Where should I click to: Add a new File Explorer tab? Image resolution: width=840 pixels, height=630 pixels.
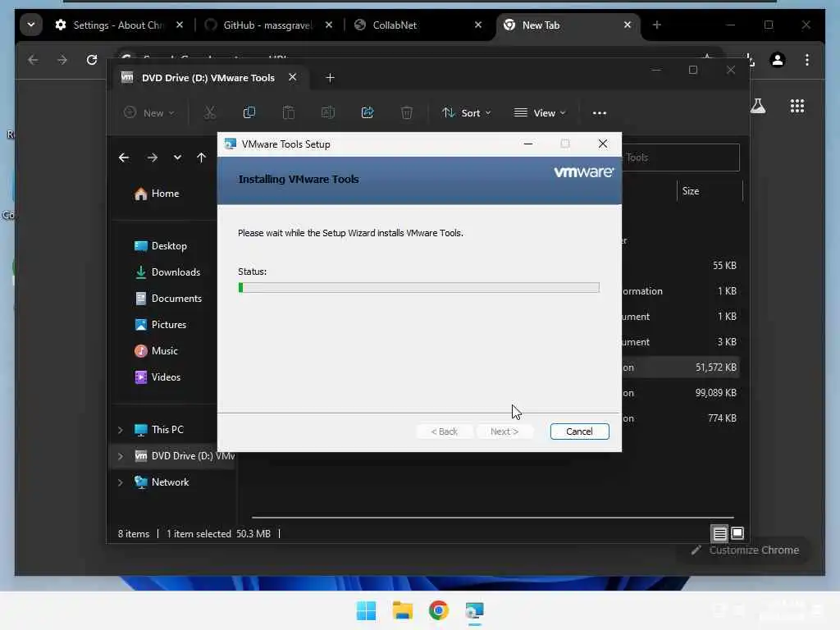click(x=330, y=78)
